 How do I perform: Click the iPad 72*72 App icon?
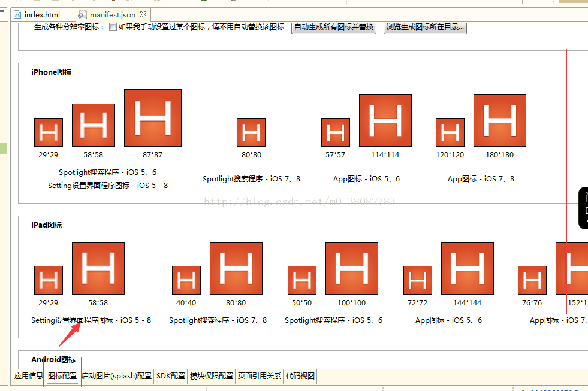(x=418, y=280)
